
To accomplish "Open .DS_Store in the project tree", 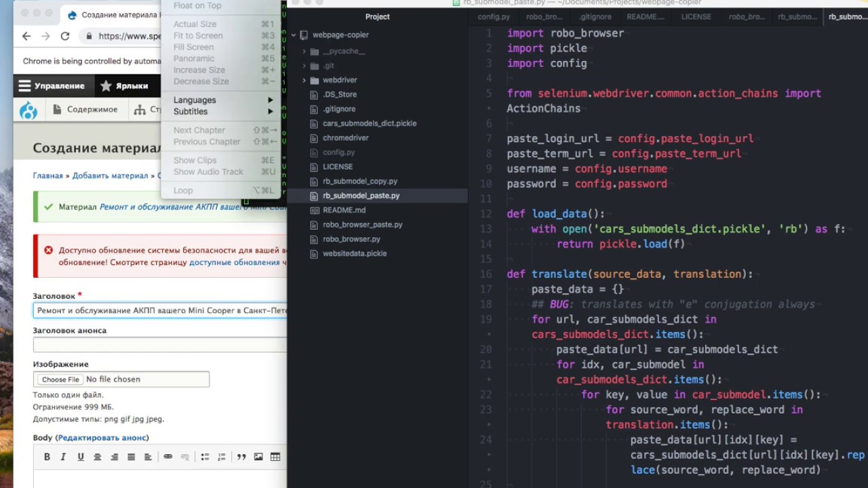I will coord(340,94).
